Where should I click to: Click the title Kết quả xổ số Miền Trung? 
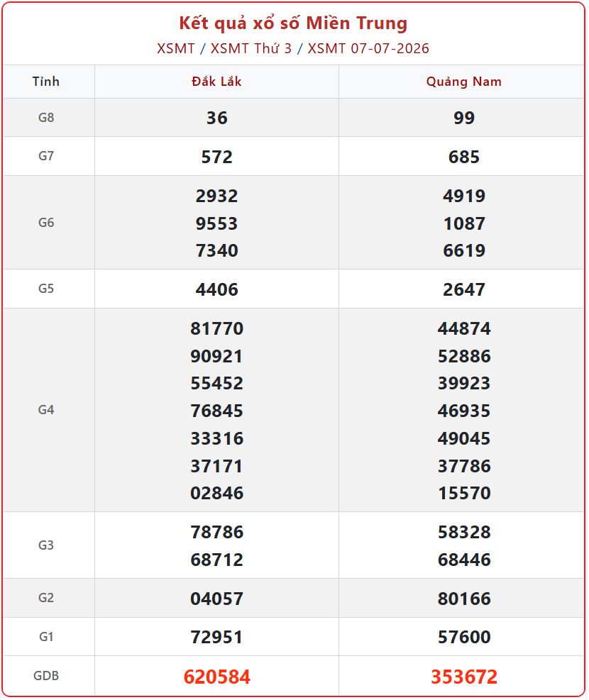(x=293, y=23)
